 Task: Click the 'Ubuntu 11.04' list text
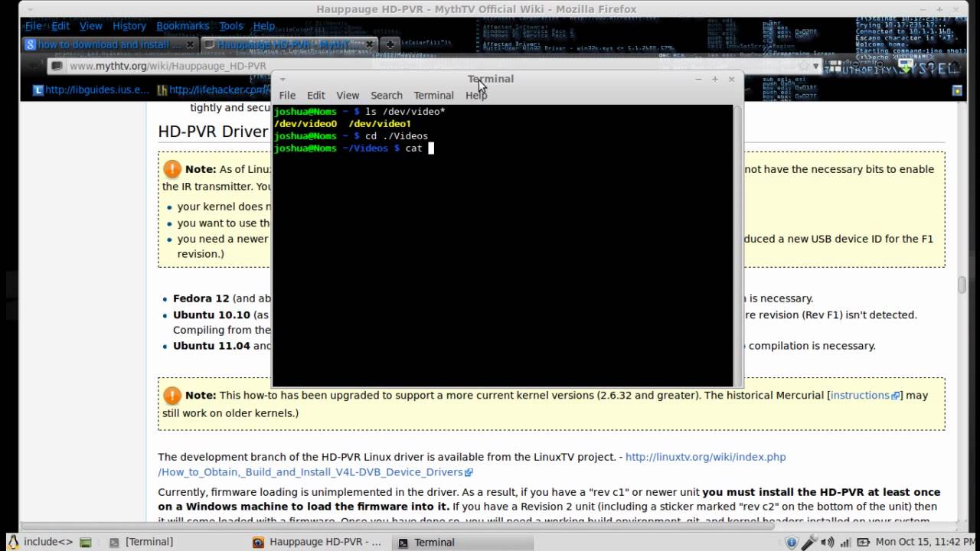pyautogui.click(x=211, y=346)
